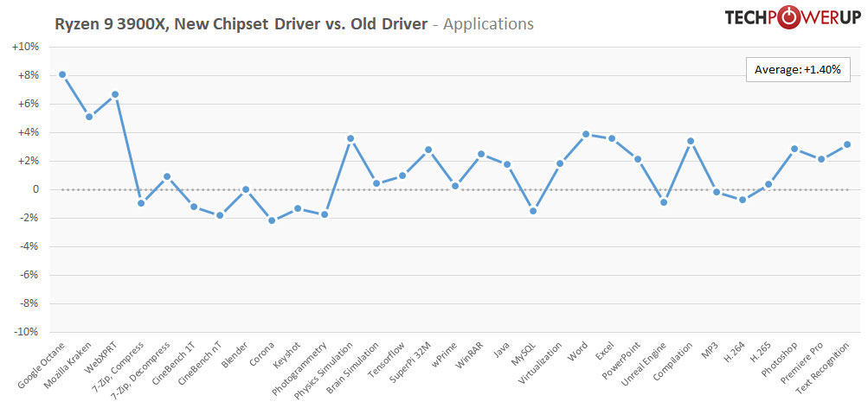Select the 7-Zip, Compress data point
868x408 pixels.
[141, 203]
